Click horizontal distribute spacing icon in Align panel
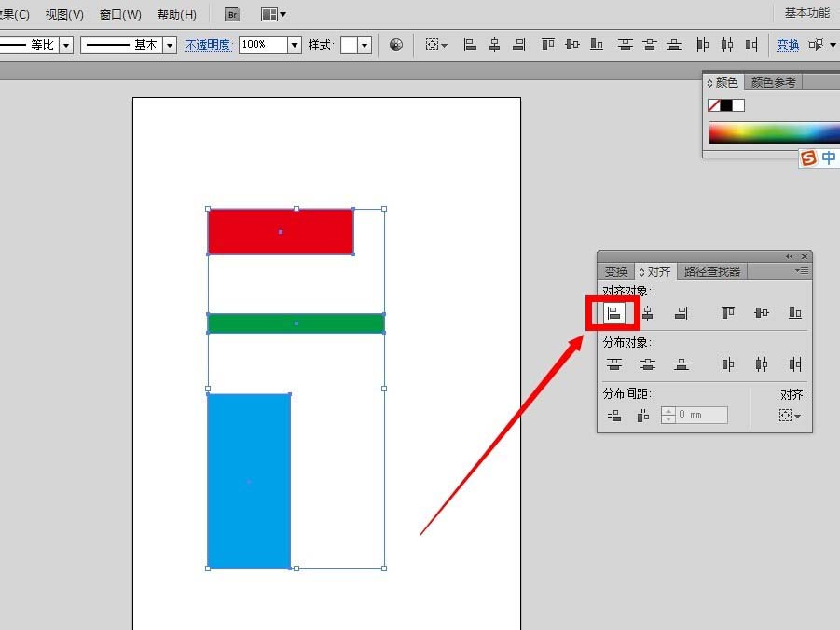Viewport: 840px width, 630px height. tap(643, 415)
